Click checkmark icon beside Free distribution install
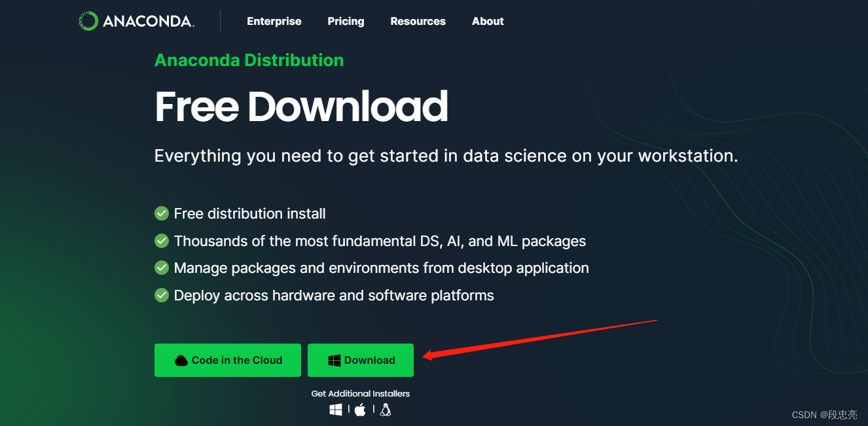Image resolution: width=868 pixels, height=426 pixels. pyautogui.click(x=162, y=213)
